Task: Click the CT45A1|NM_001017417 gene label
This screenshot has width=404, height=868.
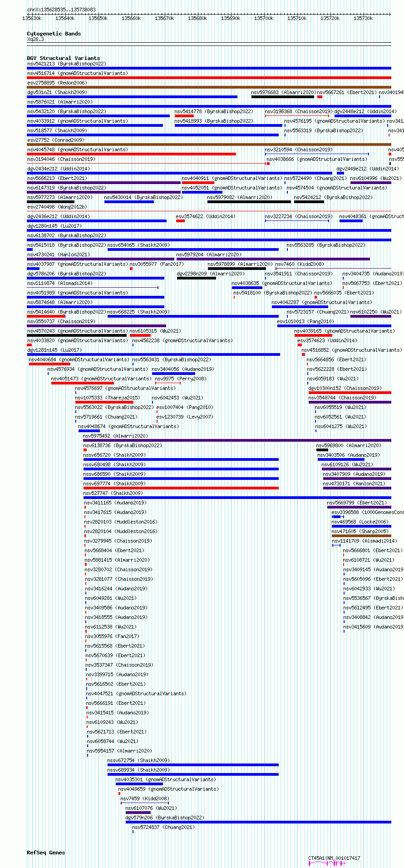Action: pyautogui.click(x=335, y=858)
